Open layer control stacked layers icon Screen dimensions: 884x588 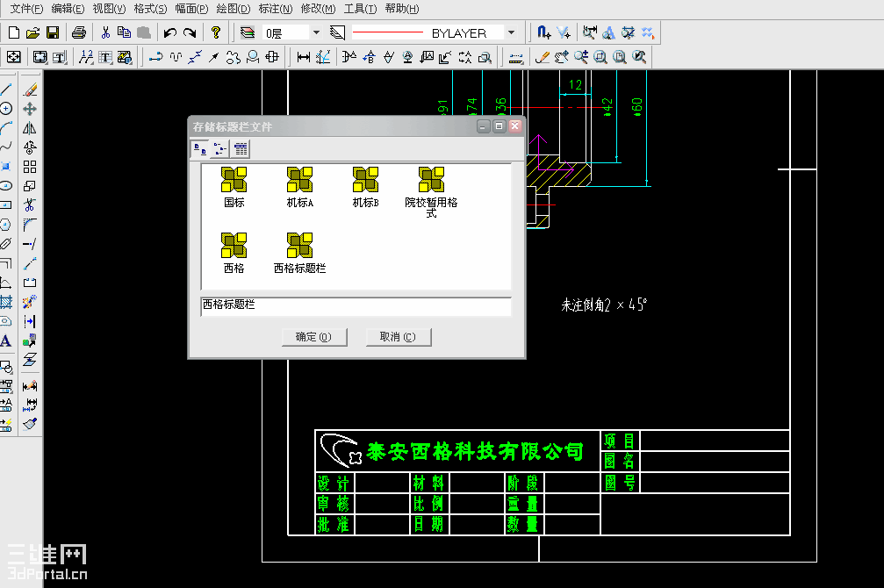pos(247,32)
